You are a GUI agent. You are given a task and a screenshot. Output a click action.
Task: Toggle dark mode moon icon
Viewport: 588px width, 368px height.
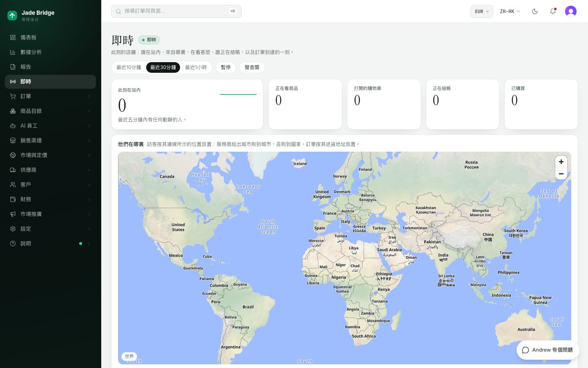535,11
